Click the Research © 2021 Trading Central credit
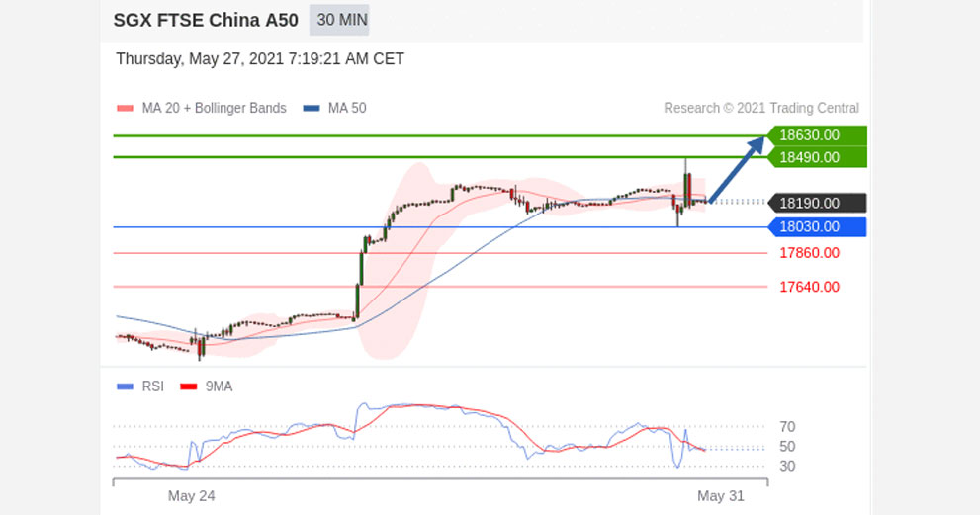This screenshot has width=980, height=515. pyautogui.click(x=761, y=108)
